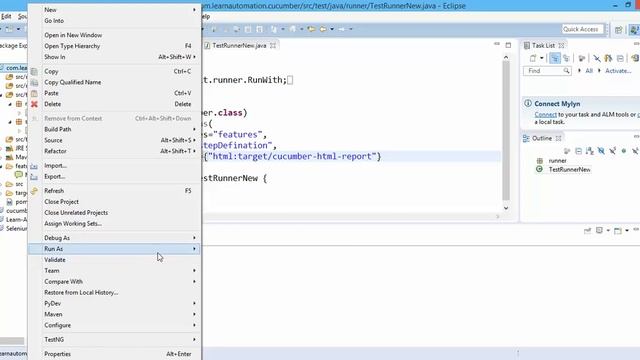Toggle Hide Completed Tasks in Task List toolbar
Image resolution: width=640 pixels, height=360 pixels.
[597, 58]
